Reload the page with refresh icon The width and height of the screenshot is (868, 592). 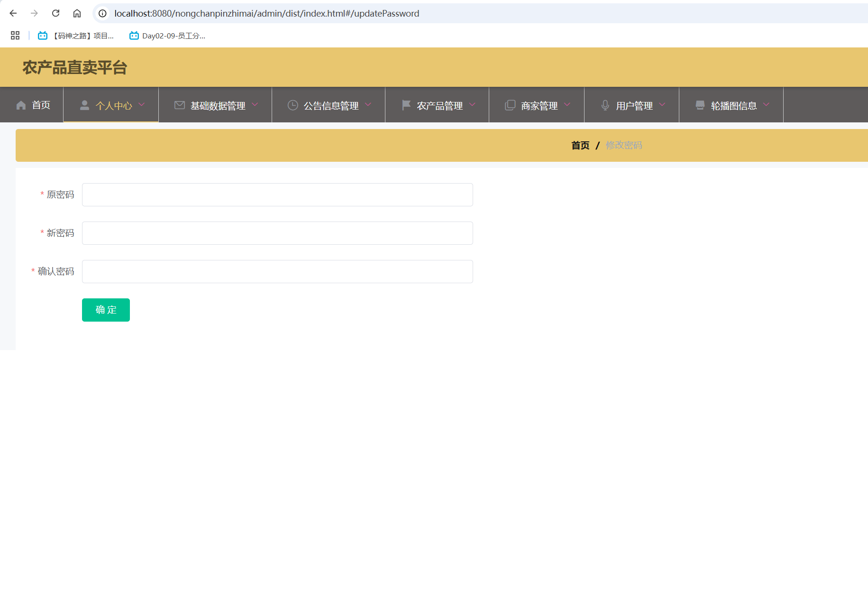tap(55, 13)
